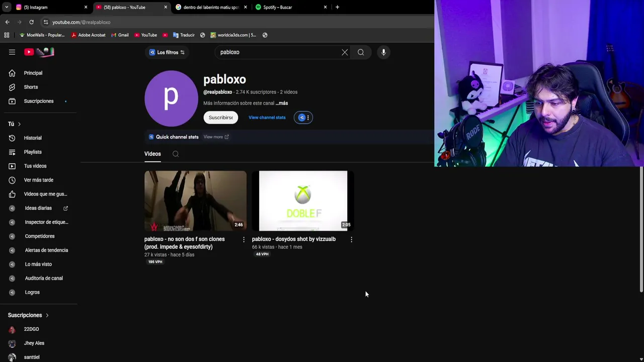The height and width of the screenshot is (362, 644).
Task: Expand the Suscripciones list header
Action: [28, 315]
